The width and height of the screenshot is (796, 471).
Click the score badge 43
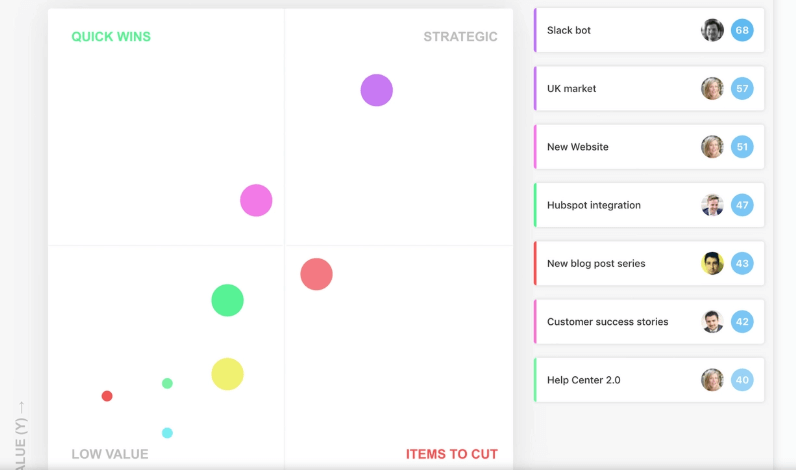coord(742,263)
